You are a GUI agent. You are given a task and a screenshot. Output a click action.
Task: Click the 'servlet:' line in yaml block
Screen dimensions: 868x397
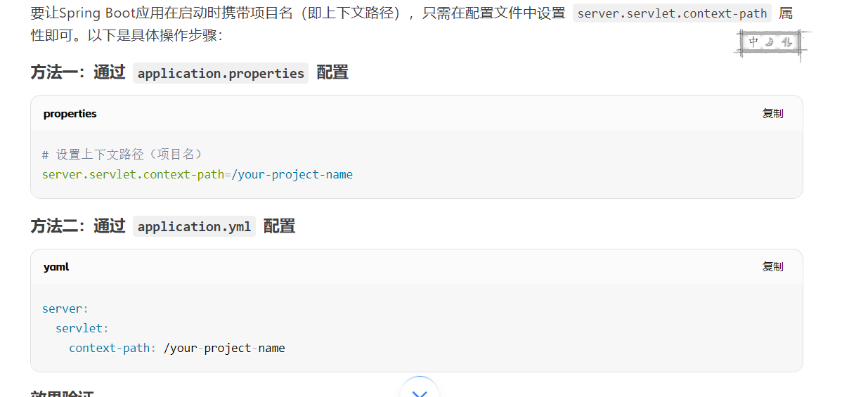tap(82, 328)
